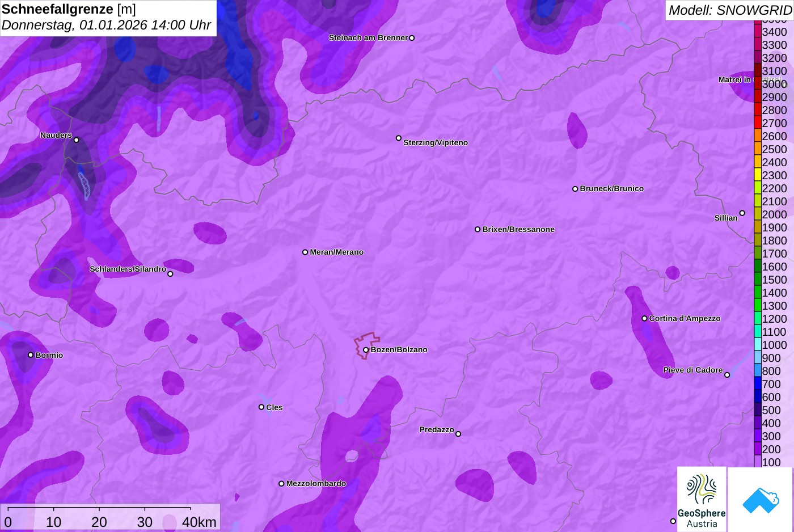Image resolution: width=794 pixels, height=532 pixels.
Task: Click the GeoSphere Austria logo
Action: [x=702, y=499]
